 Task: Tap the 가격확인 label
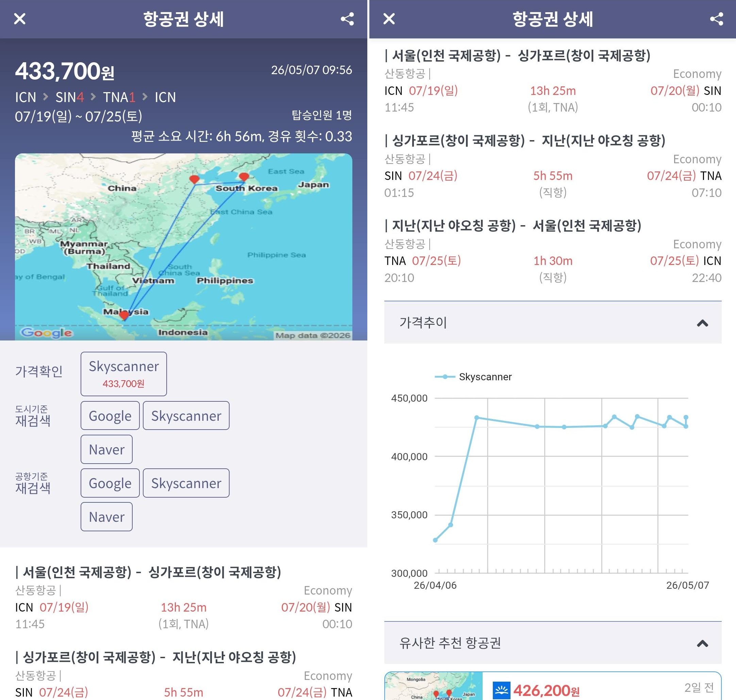pyautogui.click(x=39, y=371)
